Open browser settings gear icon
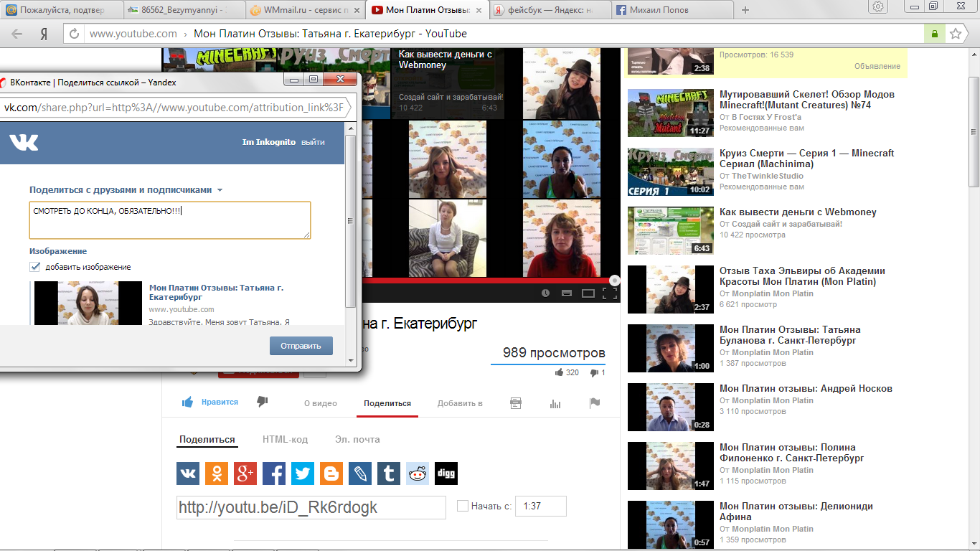The image size is (980, 551). coord(878,6)
